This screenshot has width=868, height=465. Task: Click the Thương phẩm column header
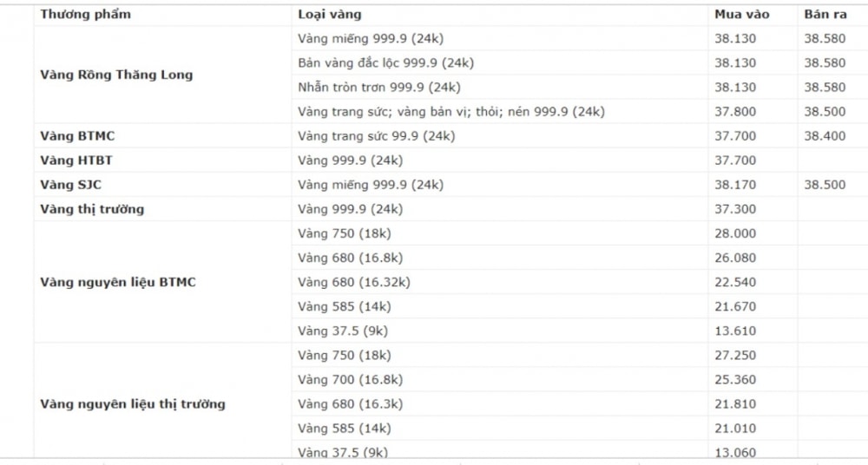85,15
